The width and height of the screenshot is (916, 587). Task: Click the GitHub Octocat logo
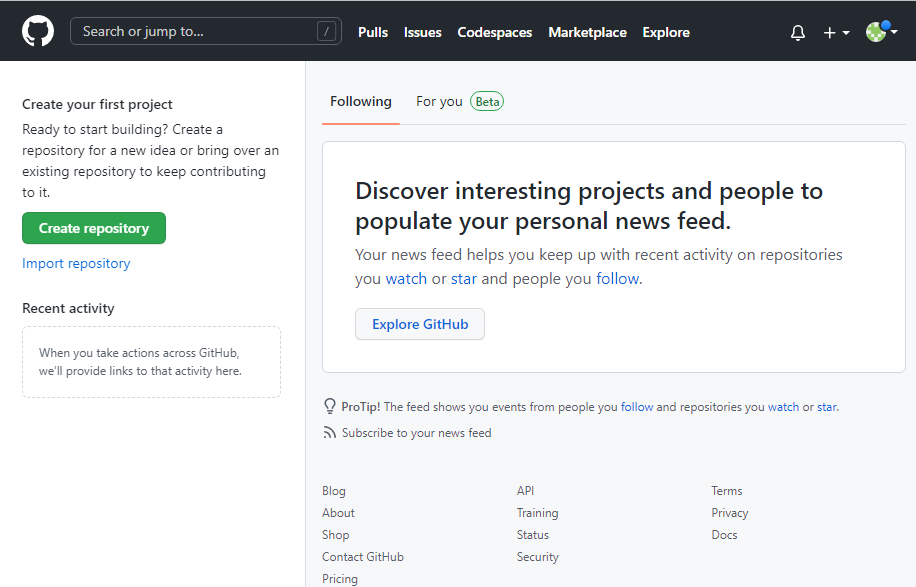(37, 31)
